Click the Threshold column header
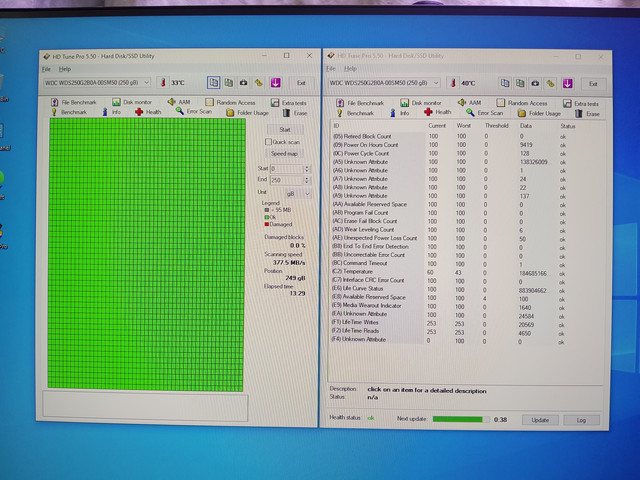Viewport: 640px width, 480px height. [x=497, y=126]
